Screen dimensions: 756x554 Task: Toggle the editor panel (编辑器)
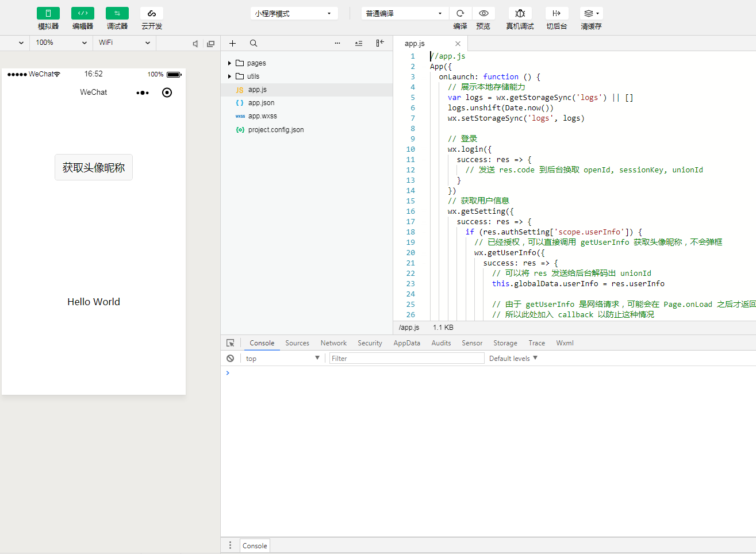pos(83,13)
